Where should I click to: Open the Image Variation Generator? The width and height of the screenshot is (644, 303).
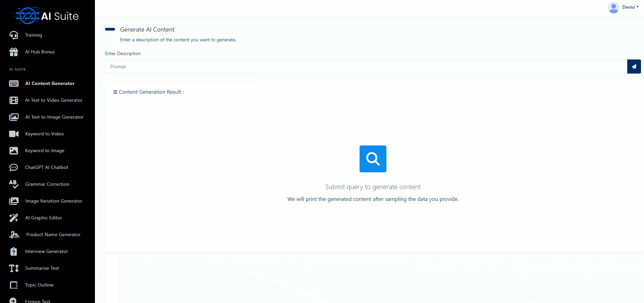(54, 201)
